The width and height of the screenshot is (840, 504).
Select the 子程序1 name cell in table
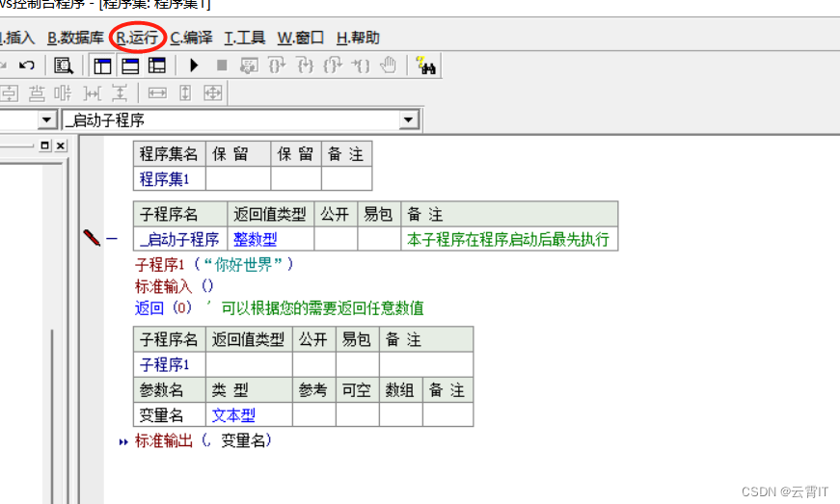pos(170,365)
